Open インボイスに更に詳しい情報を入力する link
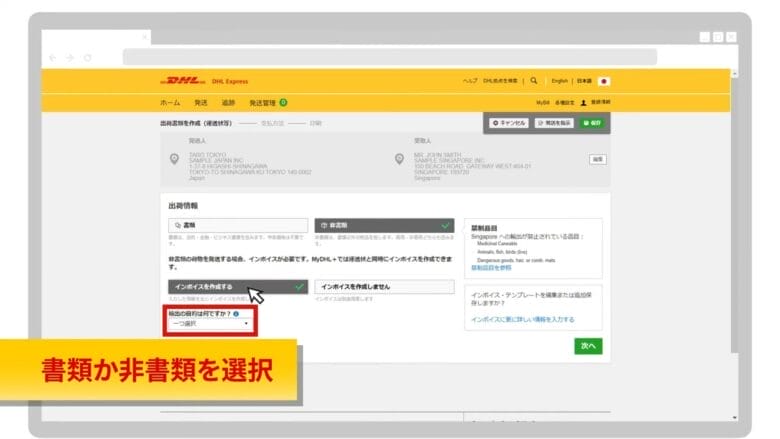Viewport: 780px width, 439px height. tap(522, 319)
